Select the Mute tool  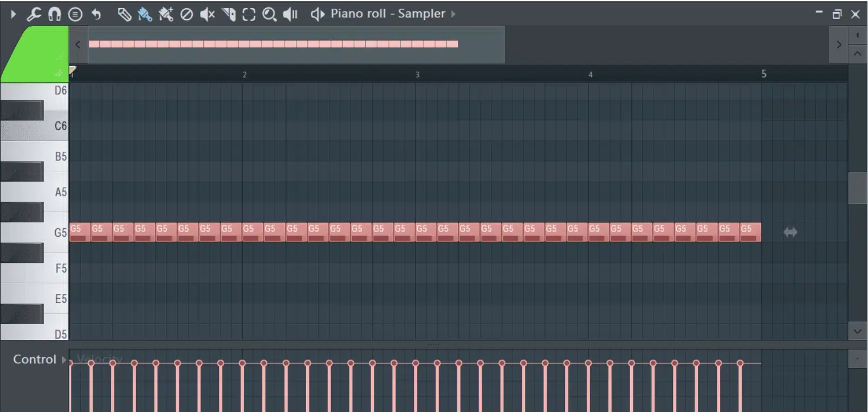coord(208,14)
